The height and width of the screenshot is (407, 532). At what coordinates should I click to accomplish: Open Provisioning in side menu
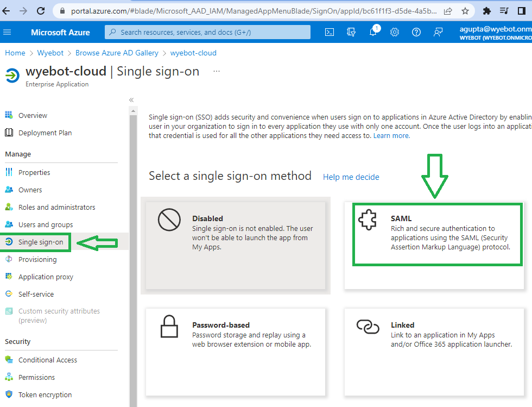coord(37,260)
